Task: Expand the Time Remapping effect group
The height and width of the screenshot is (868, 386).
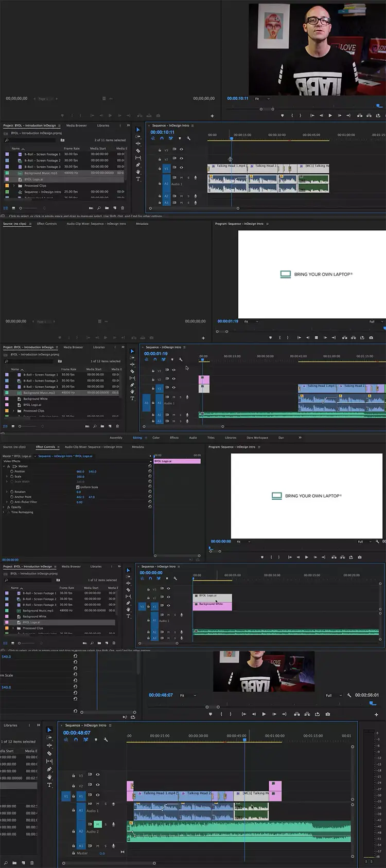Action: pyautogui.click(x=4, y=512)
